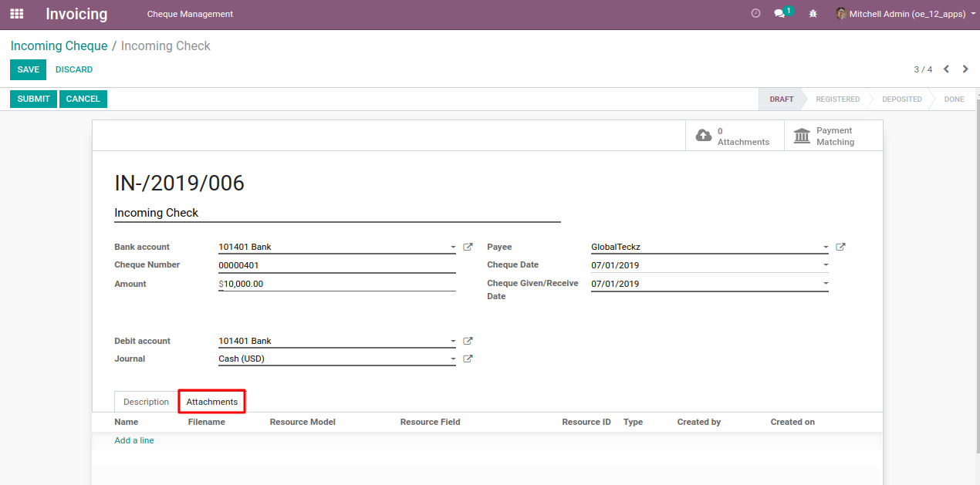The width and height of the screenshot is (980, 485).
Task: Open external link for Debit account
Action: pos(468,341)
